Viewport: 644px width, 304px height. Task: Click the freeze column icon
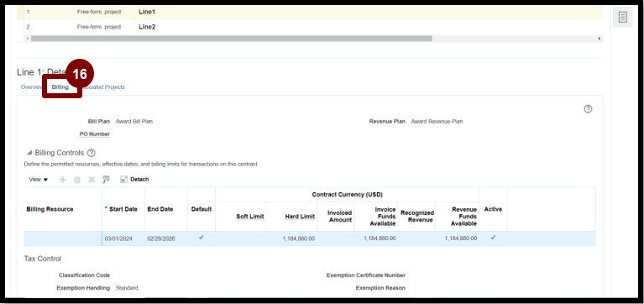(106, 179)
